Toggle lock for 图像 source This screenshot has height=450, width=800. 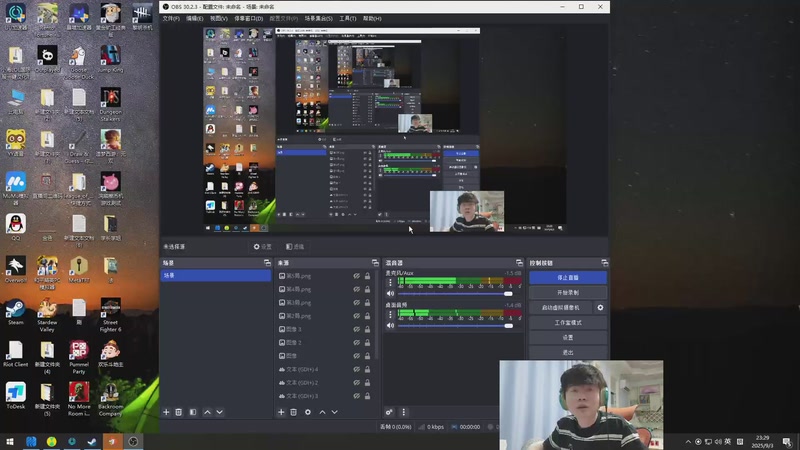367,356
